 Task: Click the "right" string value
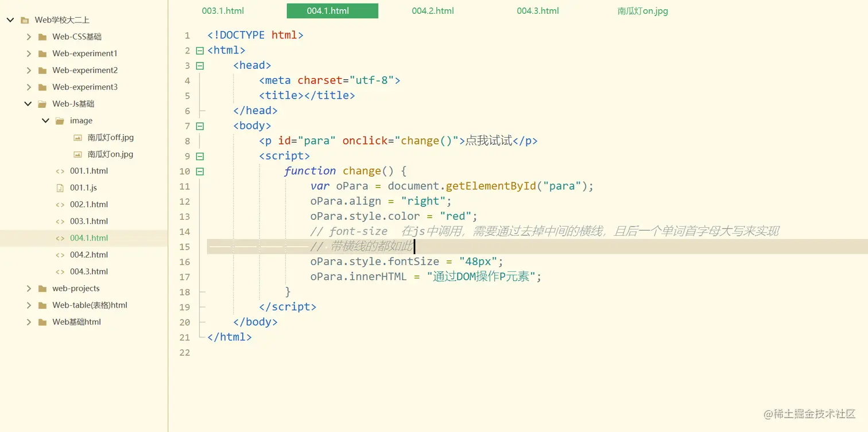coord(423,201)
